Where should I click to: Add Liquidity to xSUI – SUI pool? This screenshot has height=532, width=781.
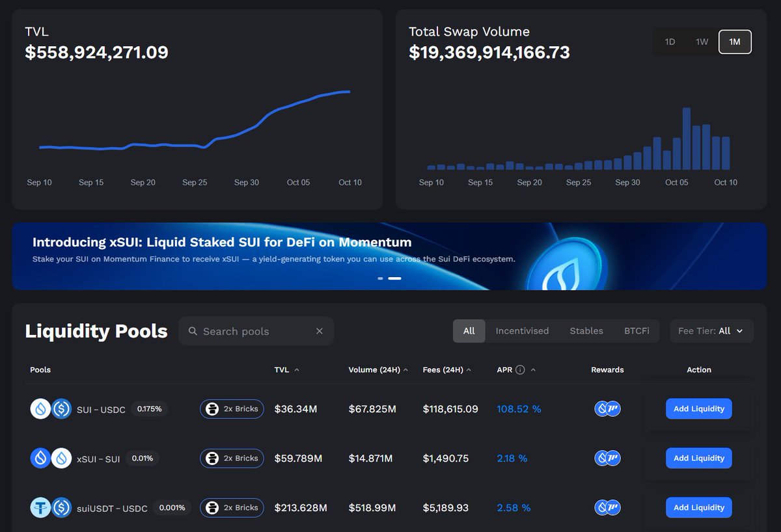click(x=699, y=458)
